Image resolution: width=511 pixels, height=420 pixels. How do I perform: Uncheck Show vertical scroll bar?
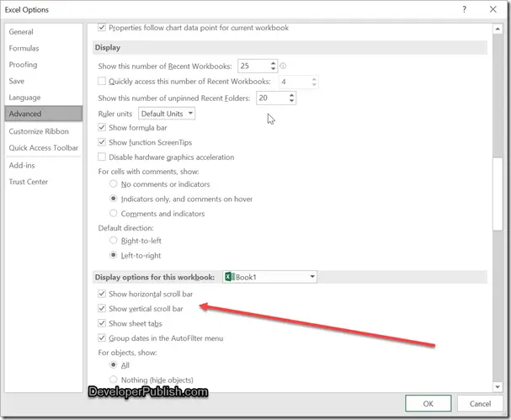pos(102,308)
